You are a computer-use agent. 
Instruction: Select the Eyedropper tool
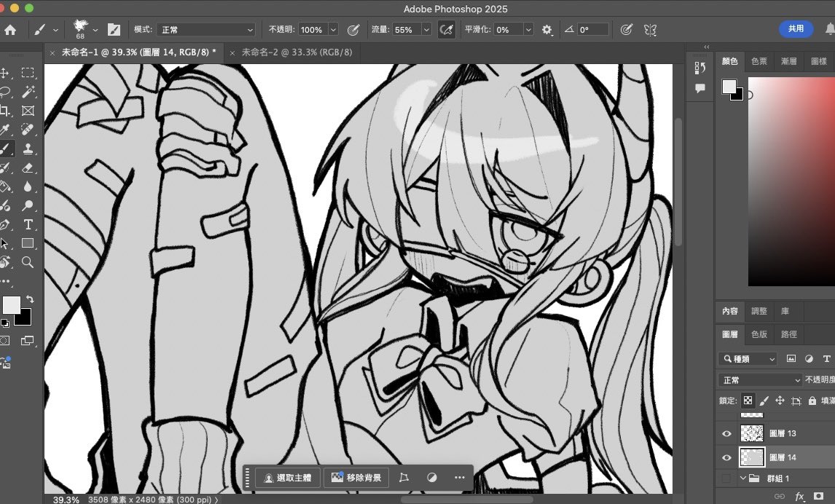[x=5, y=130]
